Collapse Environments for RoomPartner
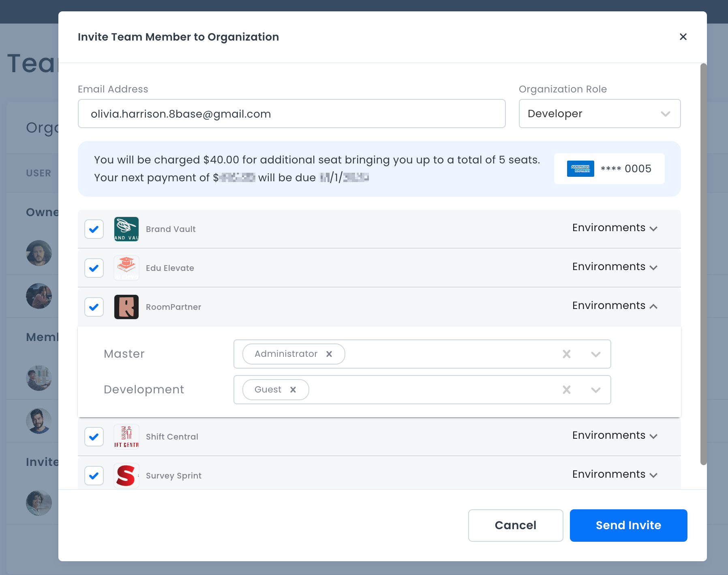Image resolution: width=728 pixels, height=575 pixels. click(x=614, y=306)
